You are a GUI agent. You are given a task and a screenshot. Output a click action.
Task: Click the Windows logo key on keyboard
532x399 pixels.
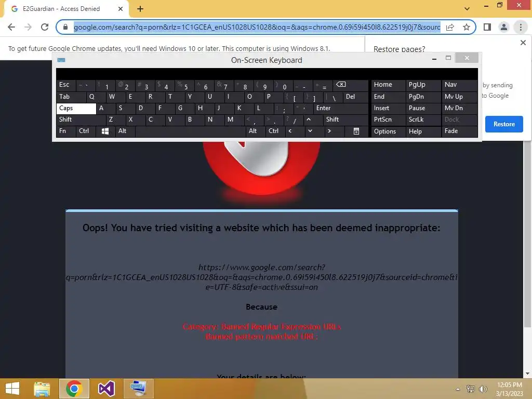[105, 131]
